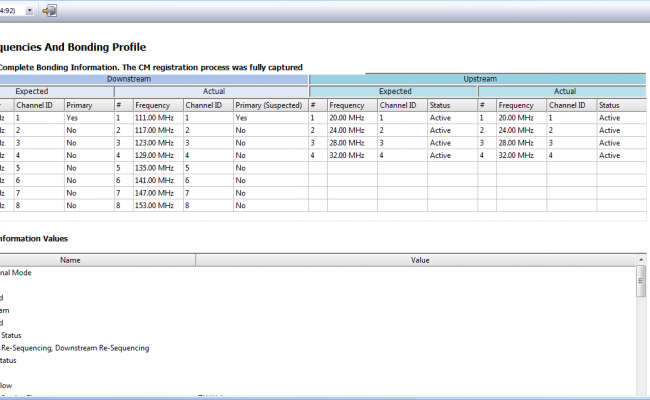Click the upstream Expected sub-header
650x400 pixels.
point(393,91)
